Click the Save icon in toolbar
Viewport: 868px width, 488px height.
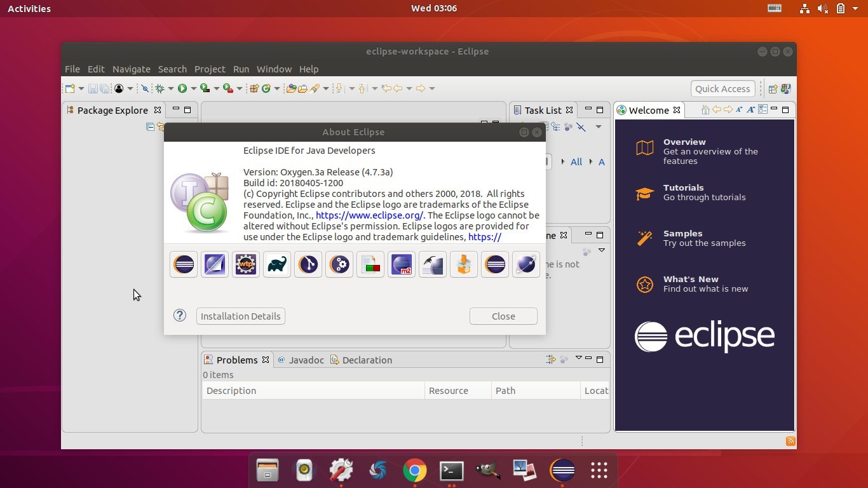pos(93,88)
